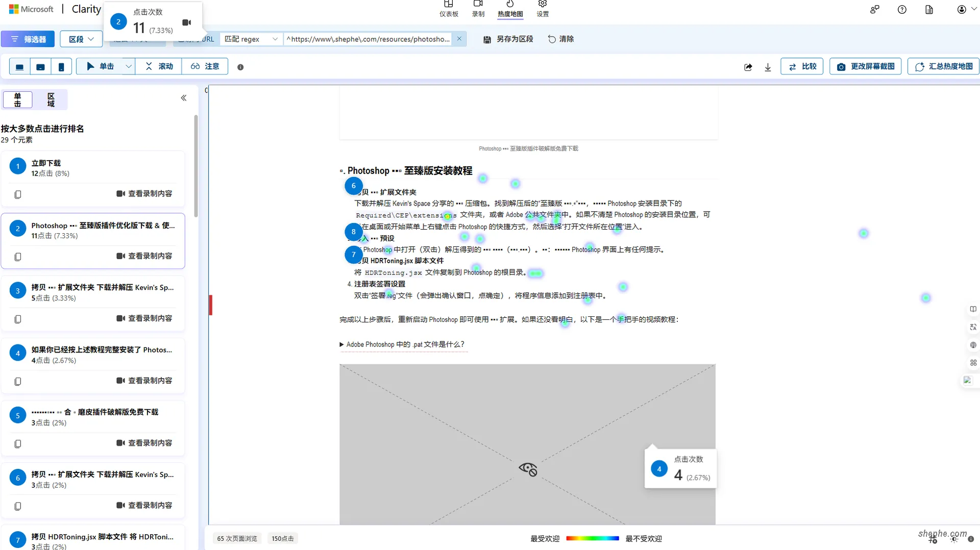Switch to the 滚动 heatmap tab

158,66
